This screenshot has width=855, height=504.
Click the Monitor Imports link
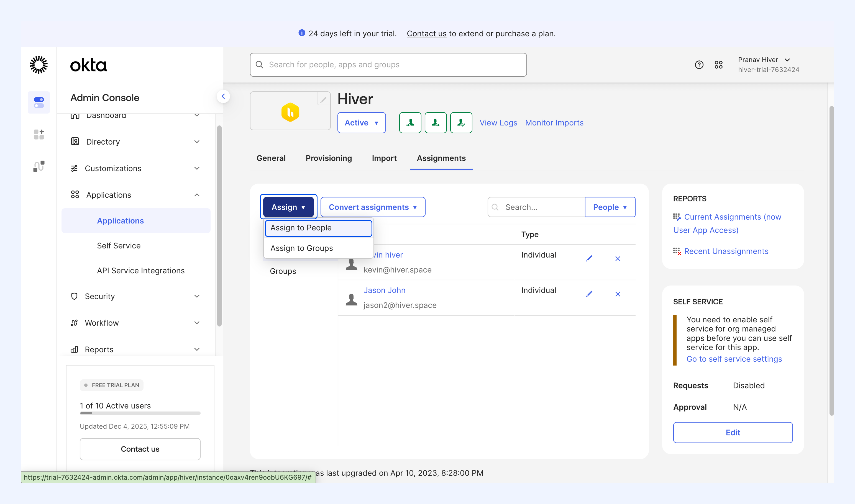coord(554,123)
